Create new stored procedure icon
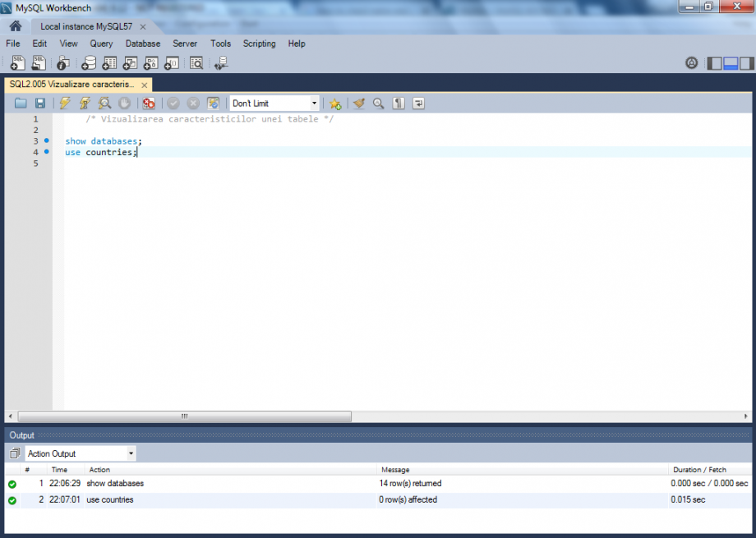Screen dimensions: 756x538 click(151, 62)
